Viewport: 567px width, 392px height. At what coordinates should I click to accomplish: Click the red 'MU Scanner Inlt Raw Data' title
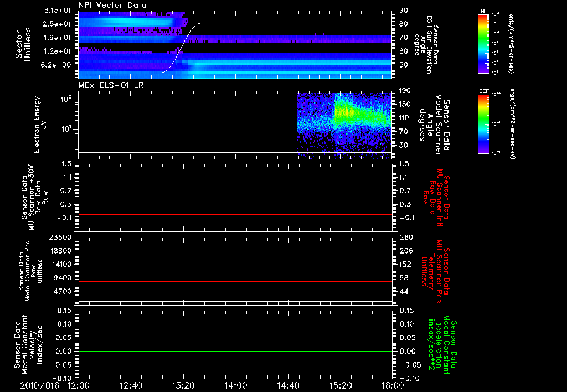coord(437,198)
